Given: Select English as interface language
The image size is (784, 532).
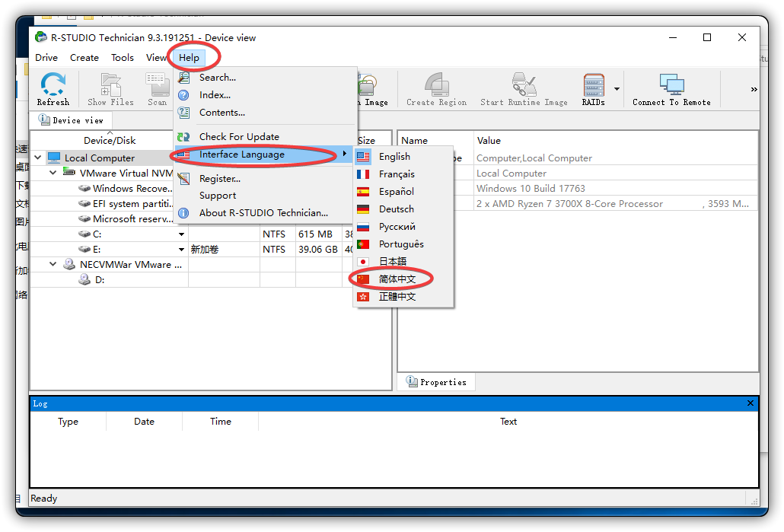Looking at the screenshot, I should [x=393, y=156].
